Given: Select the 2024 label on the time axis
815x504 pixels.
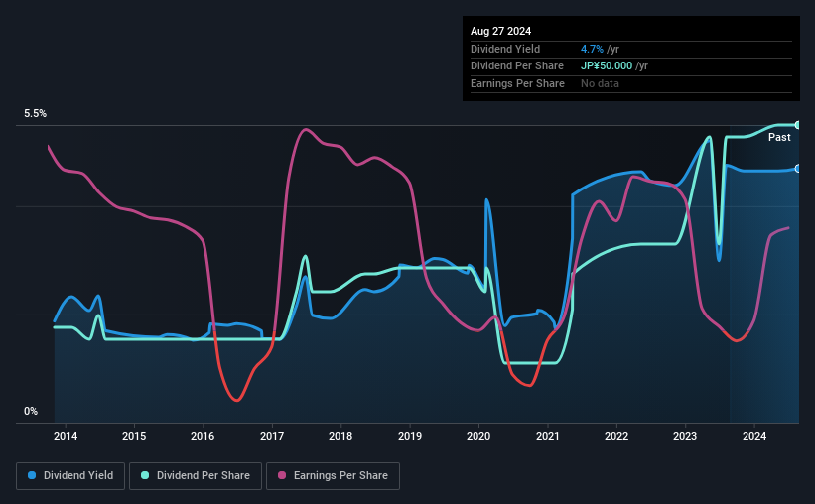Looking at the screenshot, I should tap(754, 436).
